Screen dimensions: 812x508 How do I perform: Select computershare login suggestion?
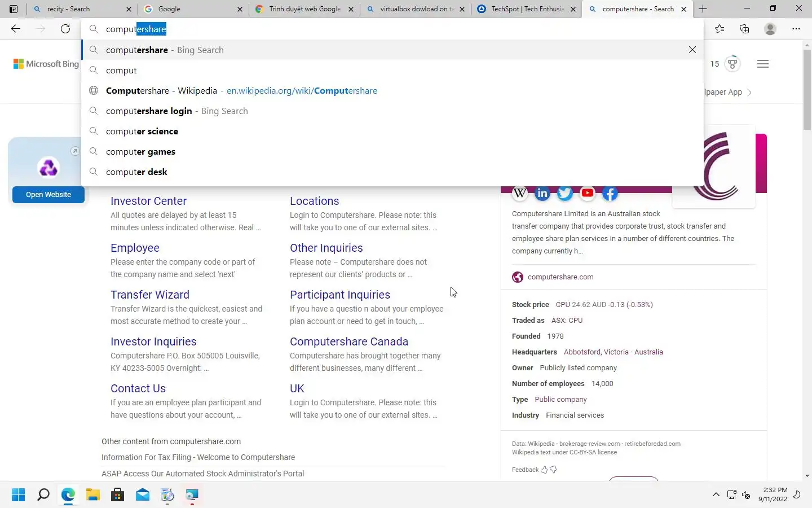pos(392,111)
